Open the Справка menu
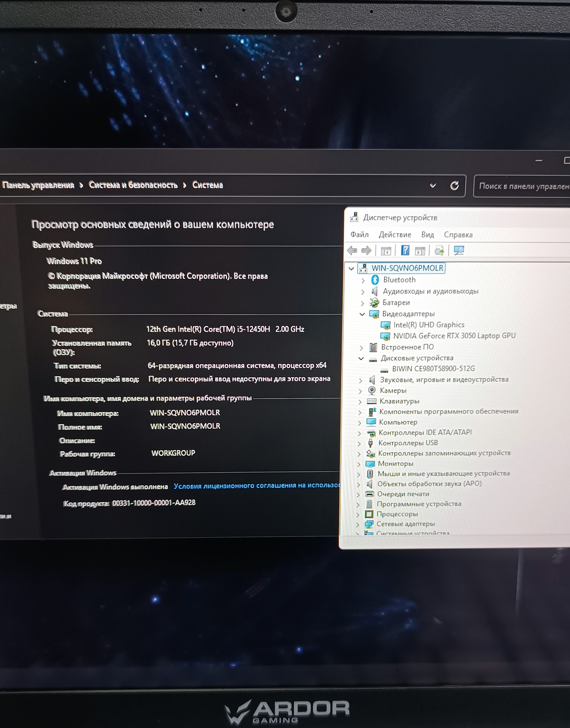 click(458, 235)
